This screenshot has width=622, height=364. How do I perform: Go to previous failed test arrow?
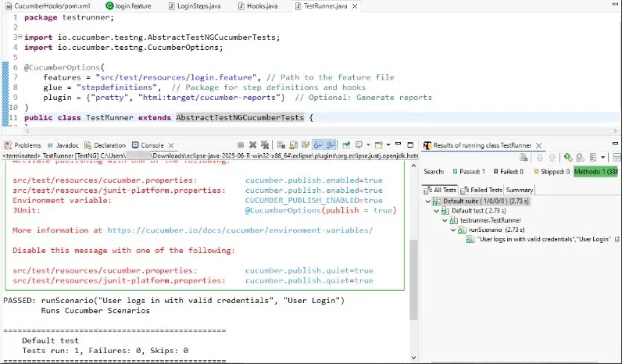[x=552, y=158]
